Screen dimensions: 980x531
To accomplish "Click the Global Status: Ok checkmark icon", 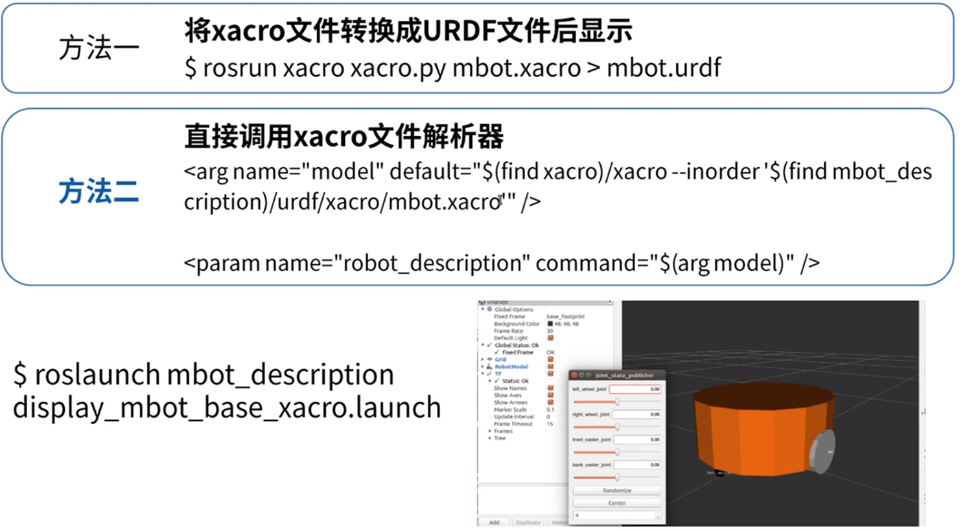I will click(488, 345).
